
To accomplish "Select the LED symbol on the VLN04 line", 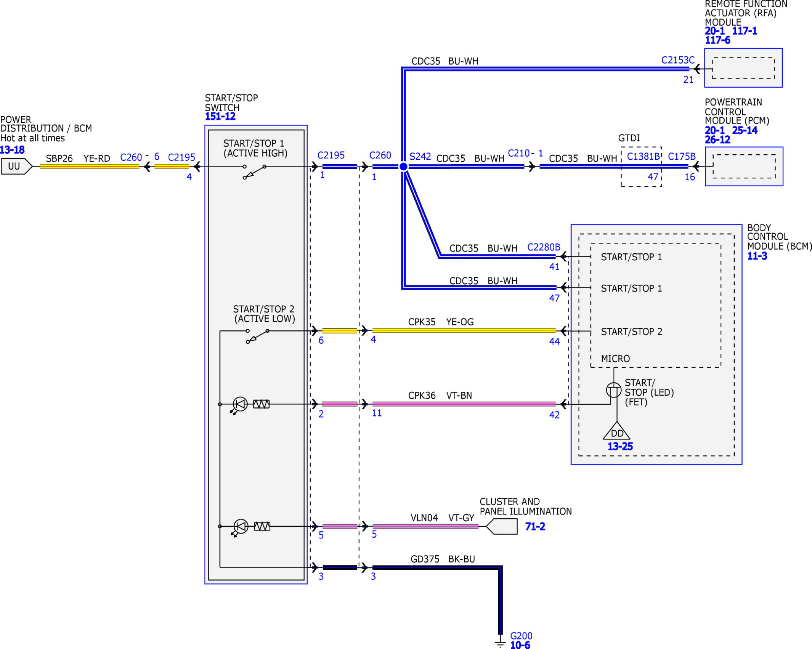I will [x=240, y=527].
